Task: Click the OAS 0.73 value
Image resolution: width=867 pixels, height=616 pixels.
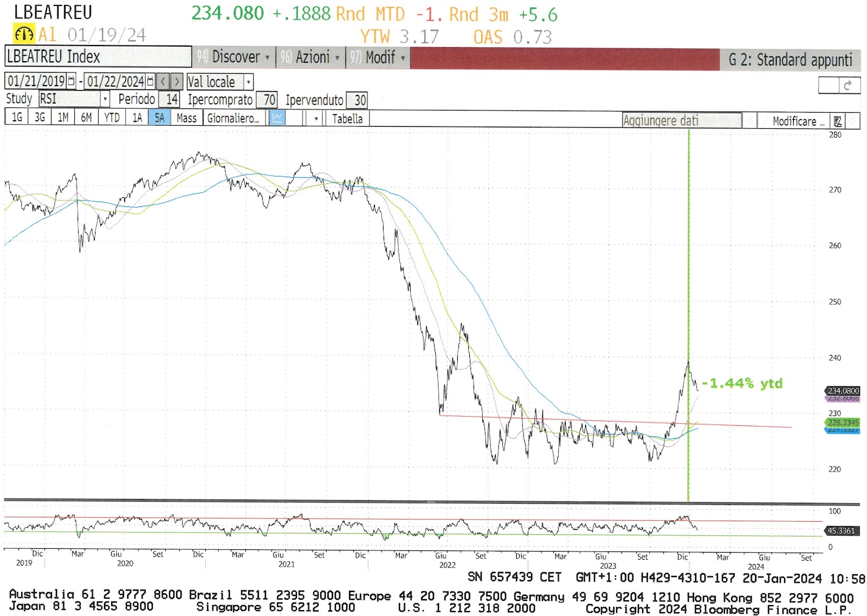Action: (513, 37)
